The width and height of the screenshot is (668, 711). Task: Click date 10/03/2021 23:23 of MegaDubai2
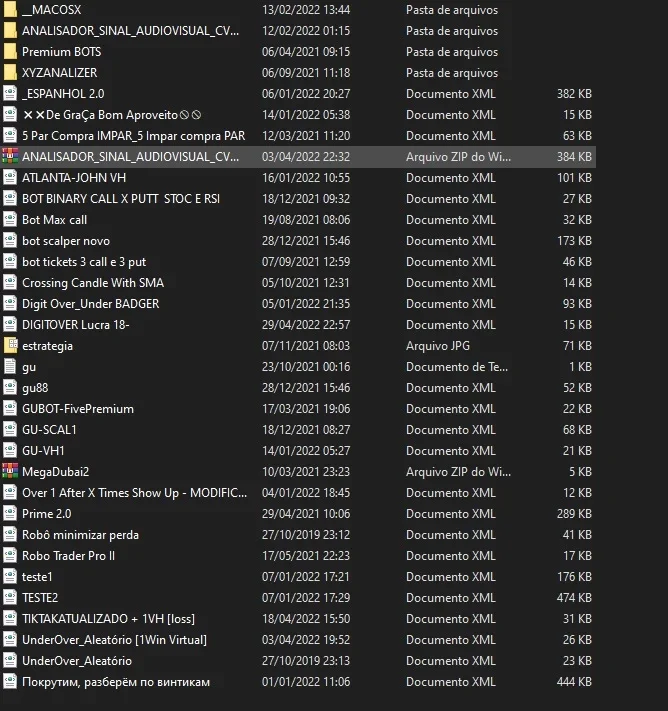[x=306, y=472]
